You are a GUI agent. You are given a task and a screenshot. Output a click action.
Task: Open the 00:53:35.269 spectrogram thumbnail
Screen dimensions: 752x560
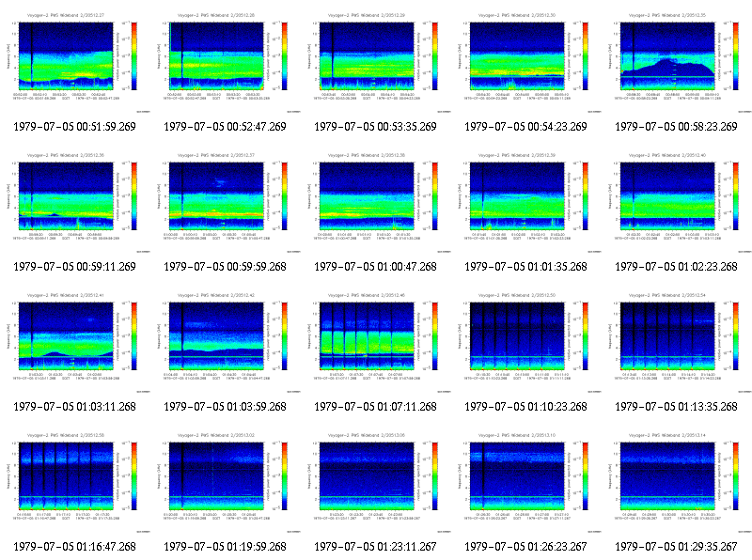[x=376, y=60]
